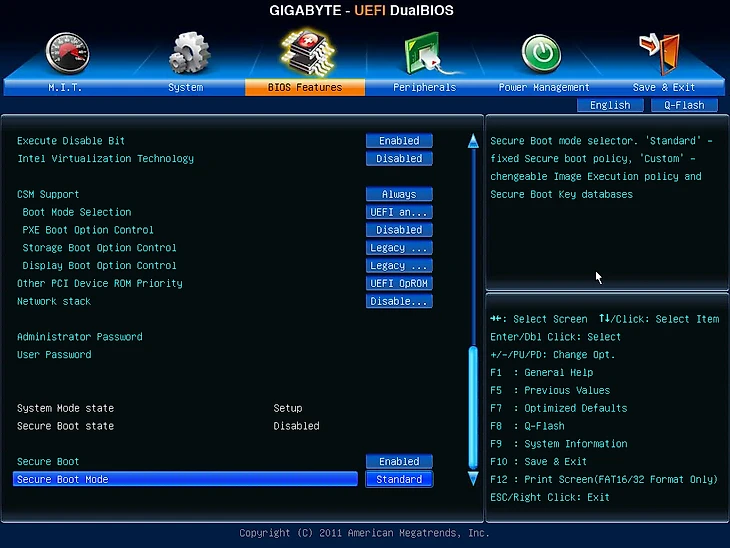Image resolution: width=730 pixels, height=548 pixels.
Task: Click the English language button
Action: [x=610, y=105]
